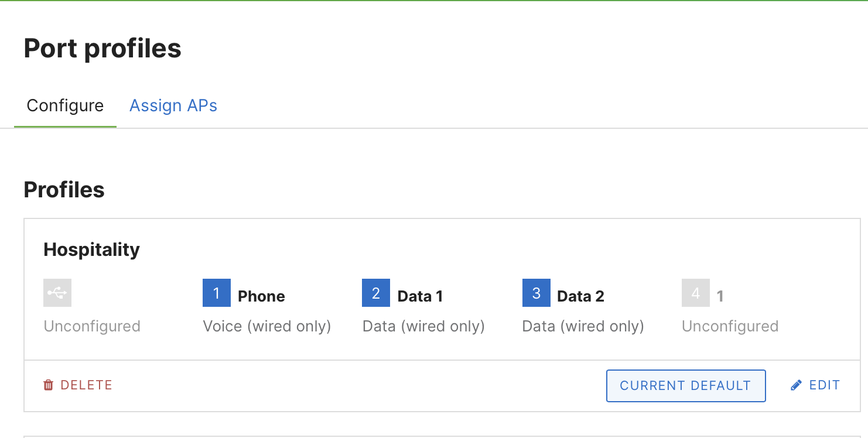Click the Unconfigured label below USB icon
The width and height of the screenshot is (868, 438).
(x=92, y=326)
